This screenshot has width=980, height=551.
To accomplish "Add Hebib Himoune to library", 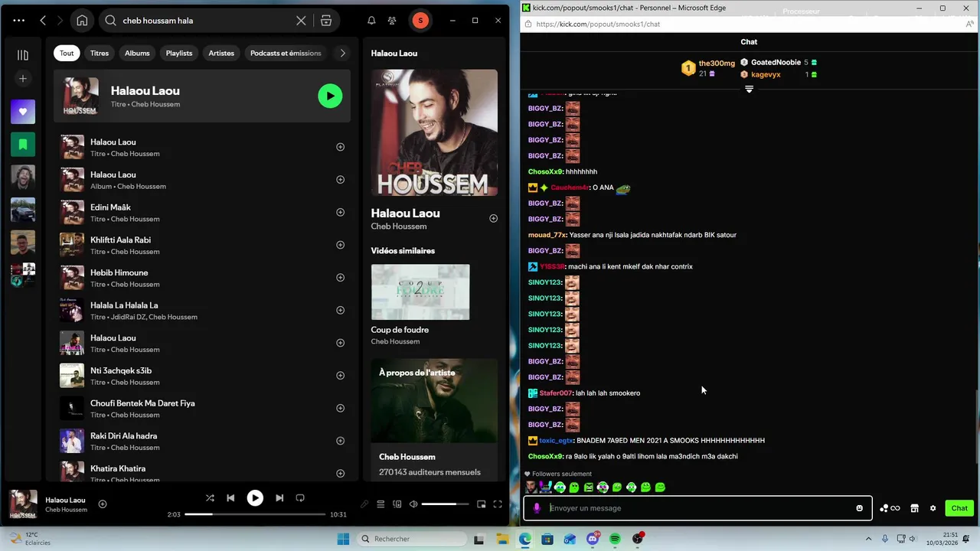I will (x=340, y=278).
